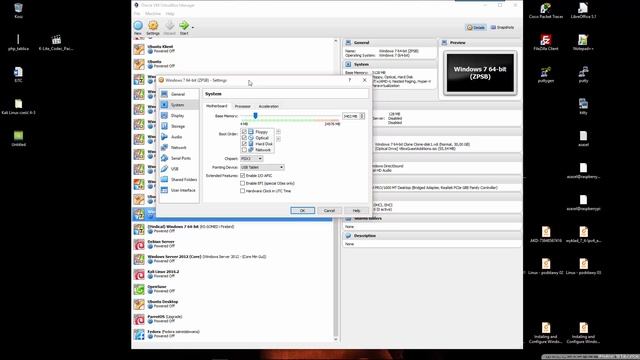Image resolution: width=640 pixels, height=360 pixels.
Task: Open General category in Settings sidebar
Action: (179, 94)
